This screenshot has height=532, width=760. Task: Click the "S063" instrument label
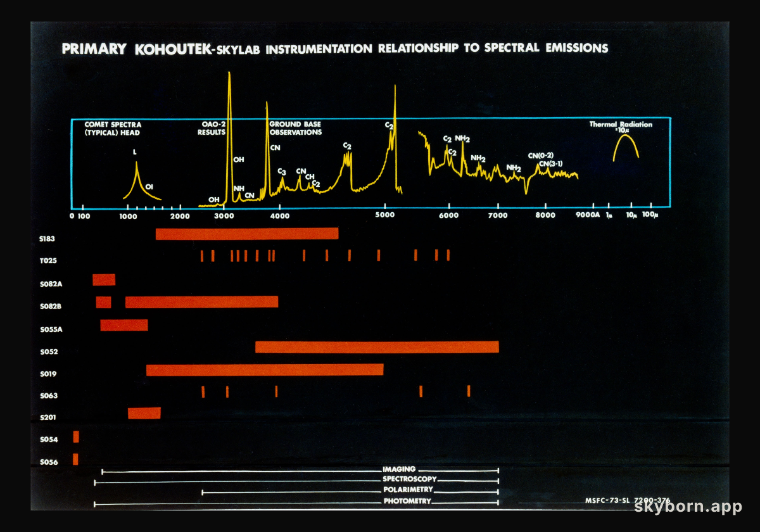coord(49,396)
